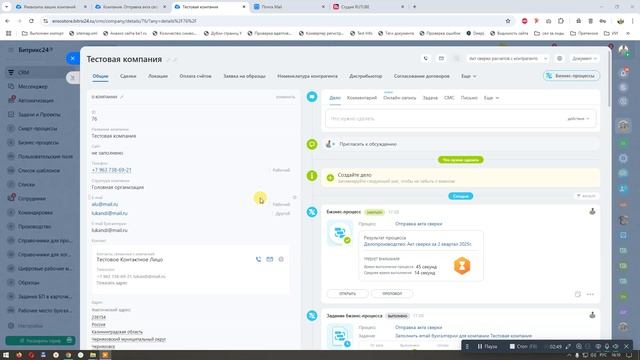This screenshot has width=640, height=360.
Task: Click the green comment timeline icon
Action: coord(312,144)
